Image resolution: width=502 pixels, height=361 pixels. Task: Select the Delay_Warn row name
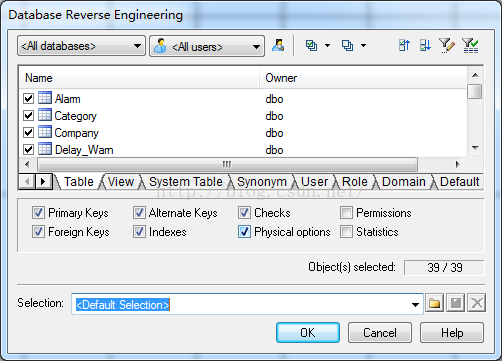pyautogui.click(x=84, y=150)
